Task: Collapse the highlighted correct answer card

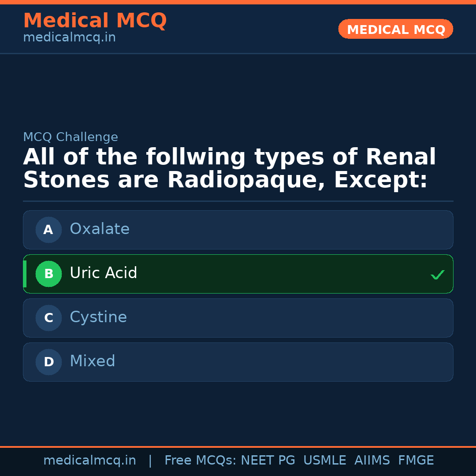Action: point(238,274)
